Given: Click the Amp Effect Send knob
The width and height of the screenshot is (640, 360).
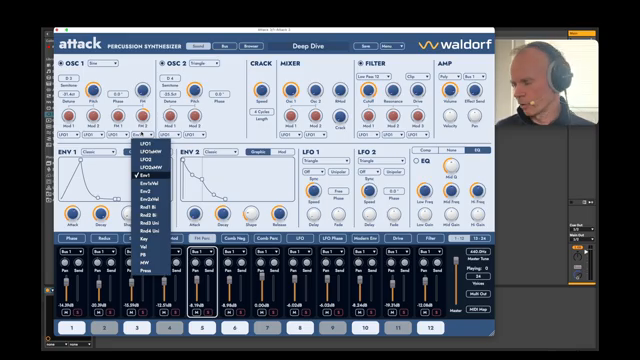Looking at the screenshot, I should pos(474,90).
